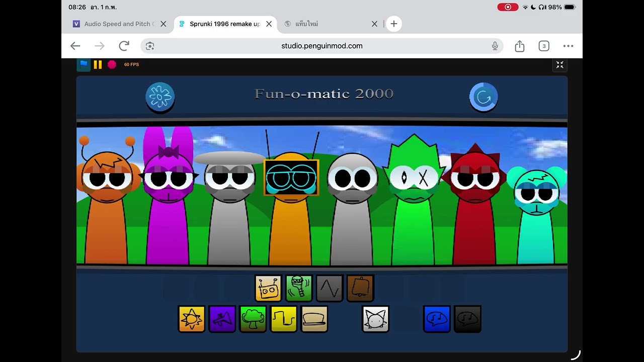Click the green flag to start project
Screen dimensions: 644x362
[x=84, y=64]
